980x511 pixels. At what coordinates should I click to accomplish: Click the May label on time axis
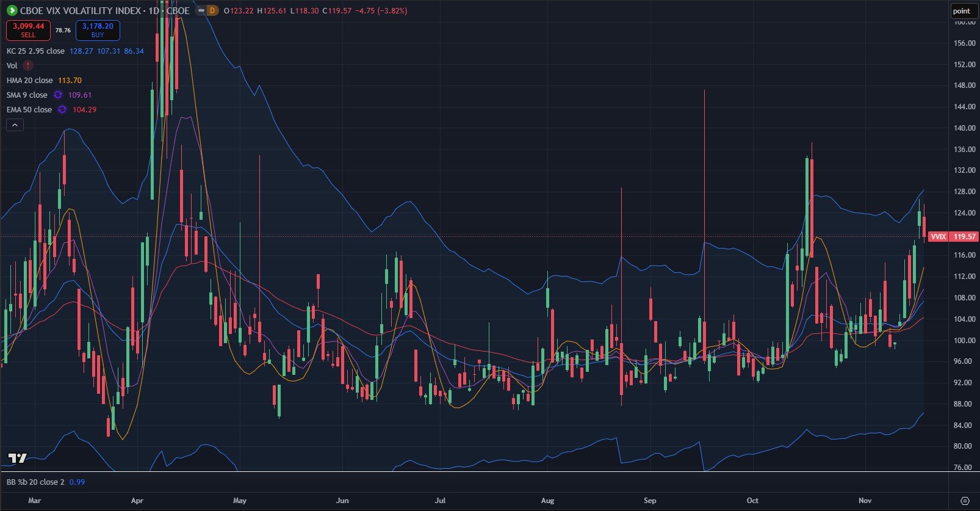tap(240, 501)
